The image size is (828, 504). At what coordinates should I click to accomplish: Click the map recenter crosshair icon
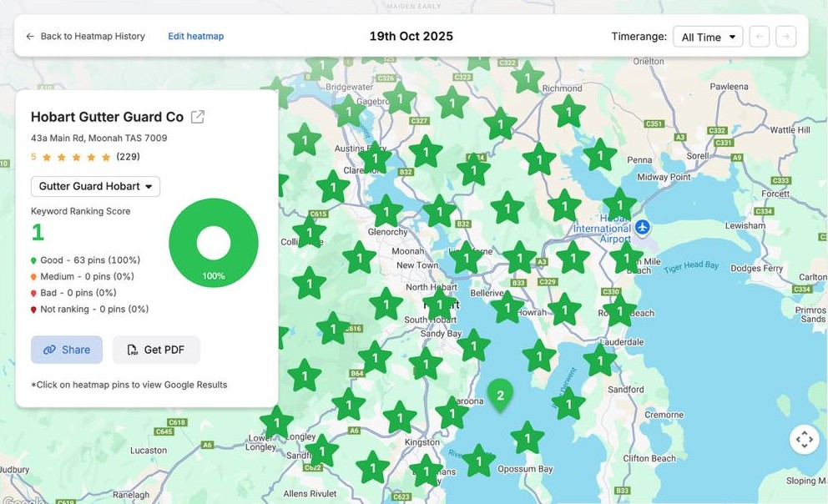[804, 439]
